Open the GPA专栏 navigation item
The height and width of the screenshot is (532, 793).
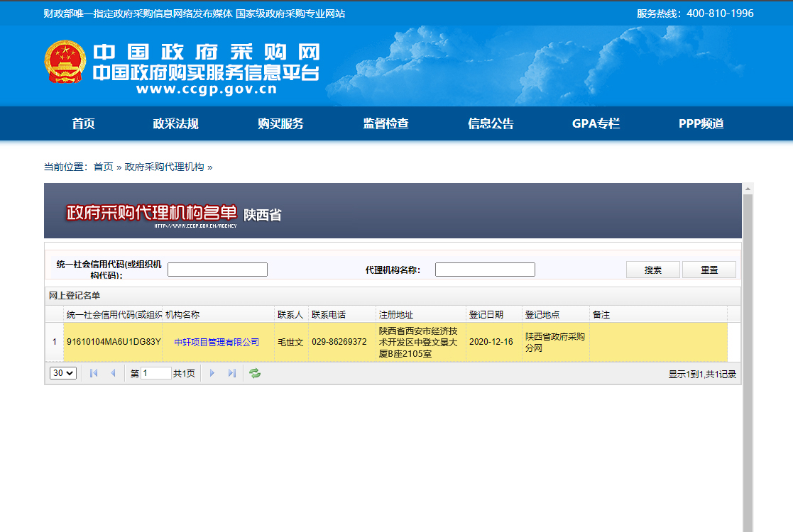point(596,123)
